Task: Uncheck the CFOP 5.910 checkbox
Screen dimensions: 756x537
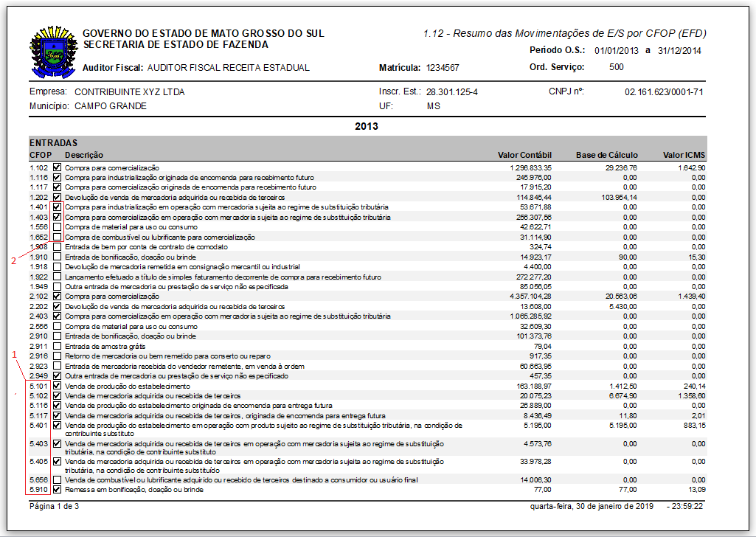Action: pos(57,489)
